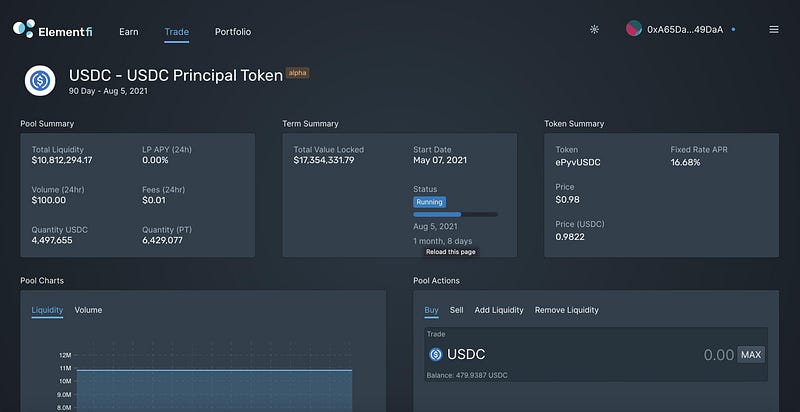Open the Trade page
Image resolution: width=800 pixels, height=412 pixels.
pyautogui.click(x=177, y=32)
